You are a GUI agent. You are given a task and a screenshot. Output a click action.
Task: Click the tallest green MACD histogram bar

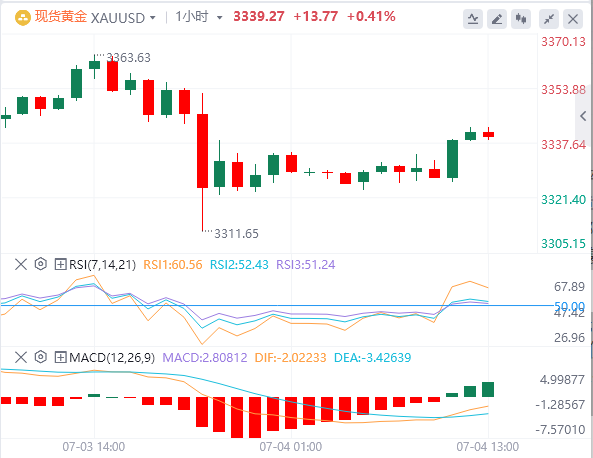pos(488,390)
